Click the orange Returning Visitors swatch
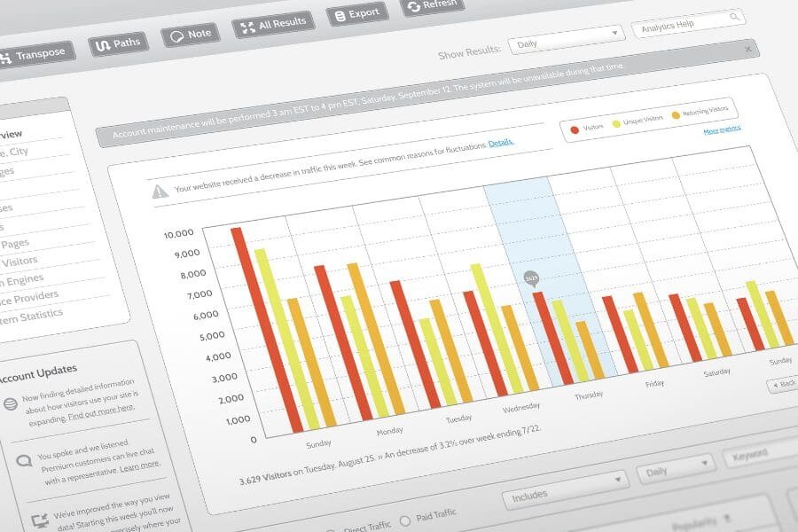The image size is (798, 532). click(677, 113)
